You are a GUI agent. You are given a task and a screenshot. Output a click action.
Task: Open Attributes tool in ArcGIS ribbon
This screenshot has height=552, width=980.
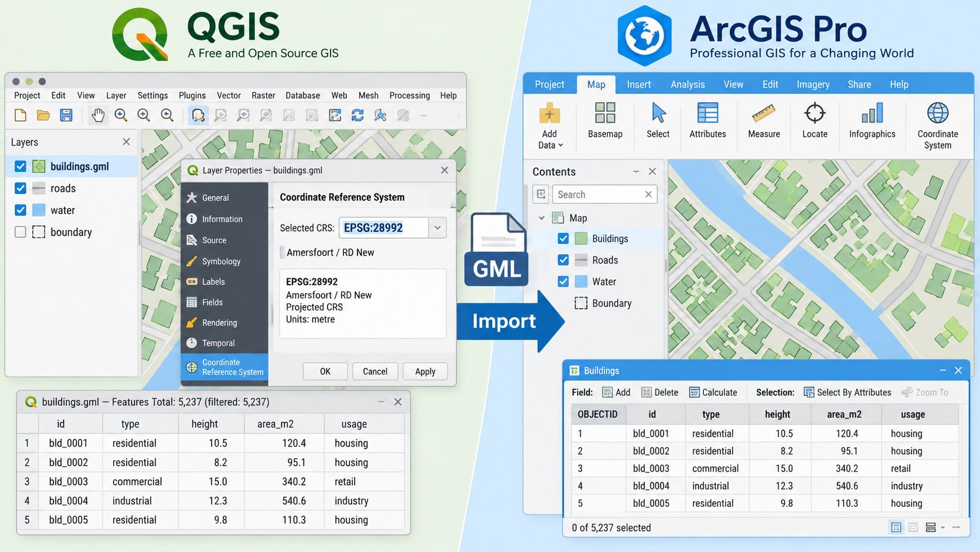tap(707, 113)
